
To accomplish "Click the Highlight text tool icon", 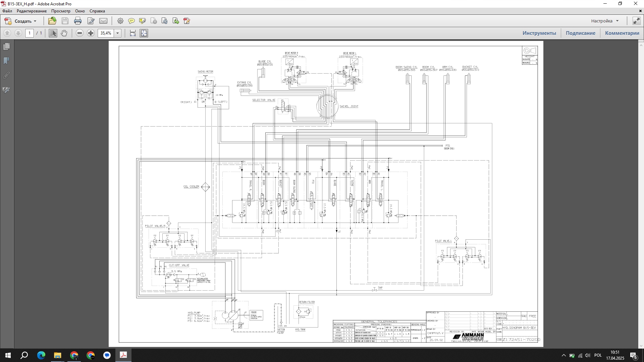I will [x=143, y=21].
